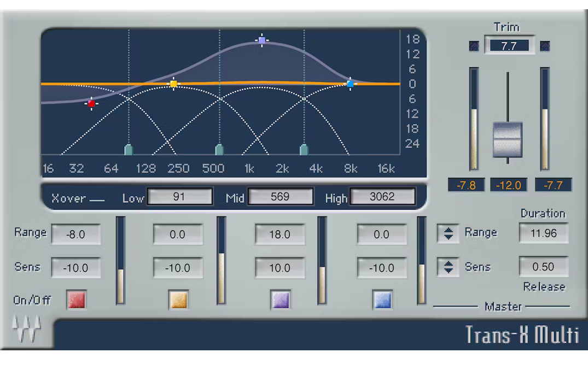Viewport: 588px width, 376px height.
Task: Click the orange band Range field showing 0.0
Action: click(x=178, y=234)
